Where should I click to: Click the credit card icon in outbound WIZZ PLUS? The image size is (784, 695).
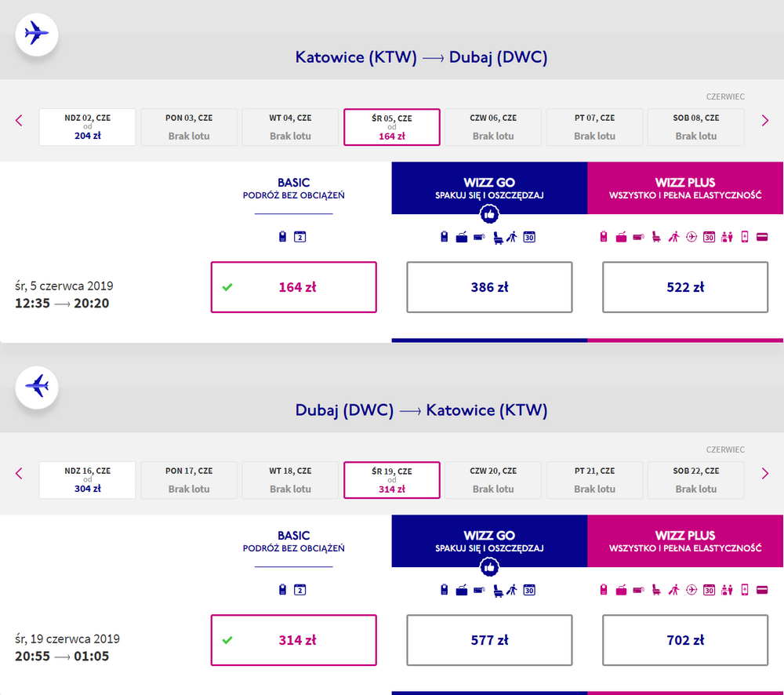click(762, 237)
